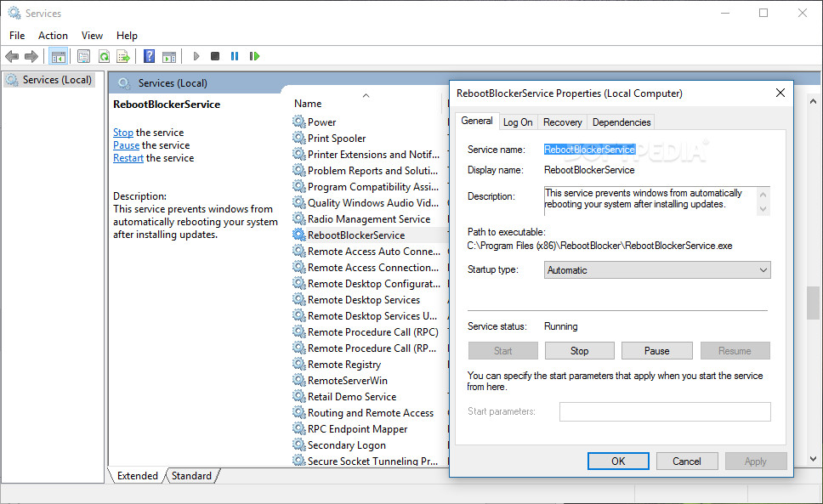Click the gear icon beside Retail Demo Service
This screenshot has height=504, width=823.
point(299,397)
